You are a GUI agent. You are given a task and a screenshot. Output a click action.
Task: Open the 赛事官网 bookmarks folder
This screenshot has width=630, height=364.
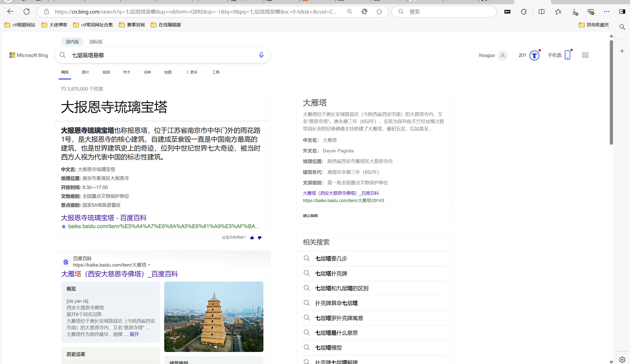(x=132, y=25)
